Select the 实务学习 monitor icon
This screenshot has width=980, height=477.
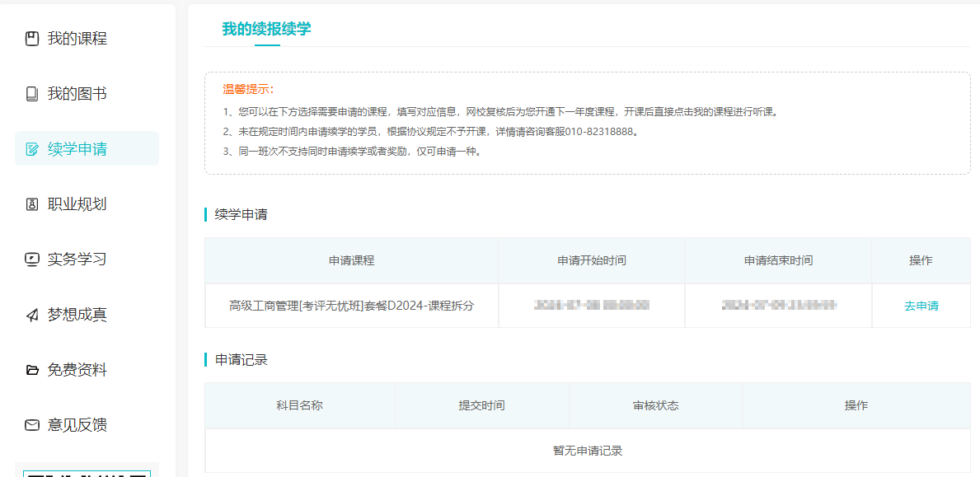pyautogui.click(x=30, y=259)
